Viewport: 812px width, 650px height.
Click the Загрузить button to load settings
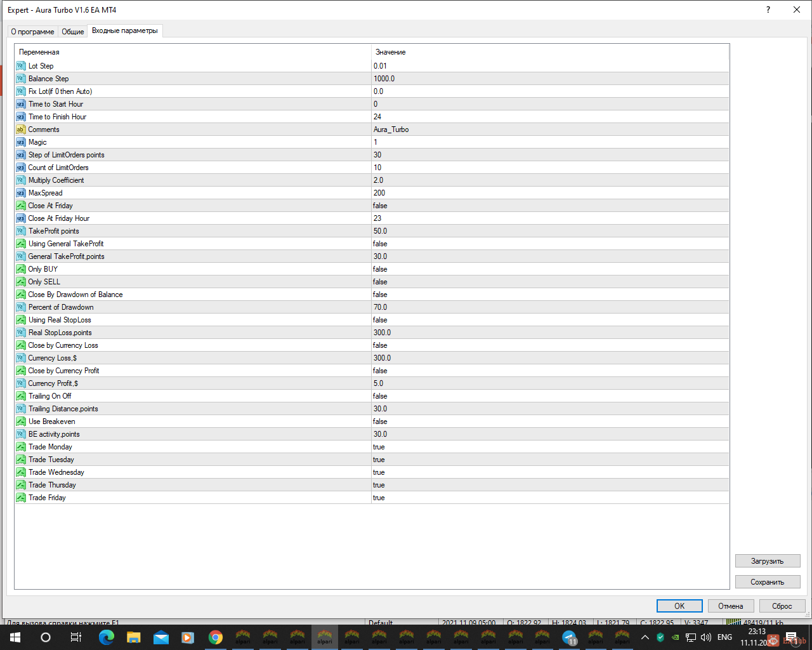768,561
